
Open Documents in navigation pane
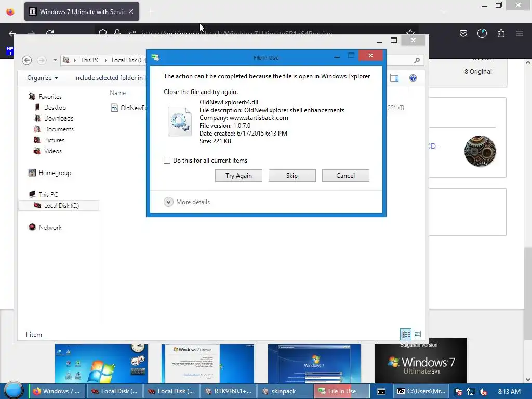coord(58,129)
